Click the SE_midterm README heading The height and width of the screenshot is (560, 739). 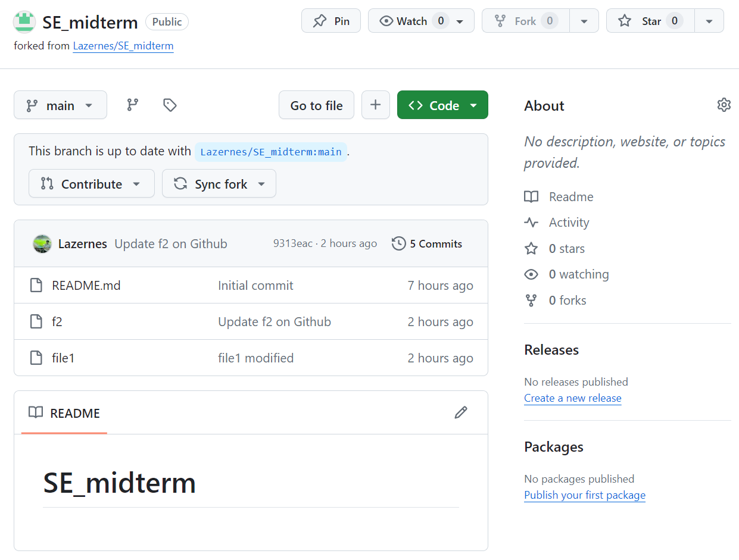(120, 483)
